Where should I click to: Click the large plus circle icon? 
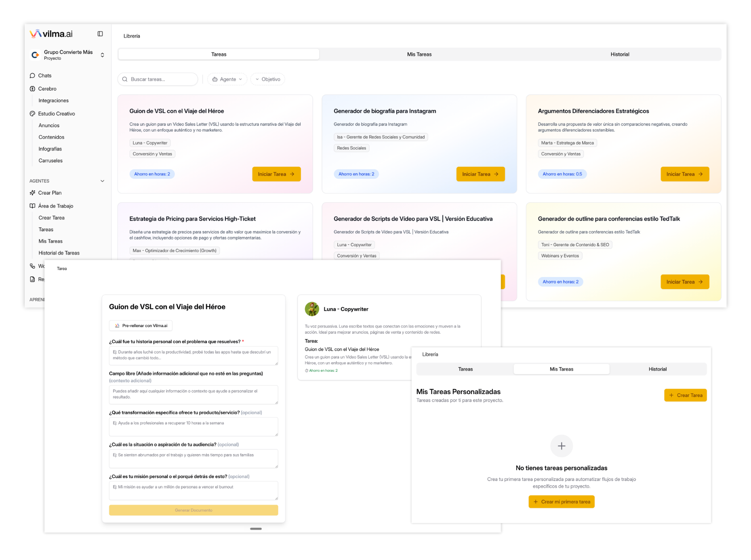tap(562, 446)
